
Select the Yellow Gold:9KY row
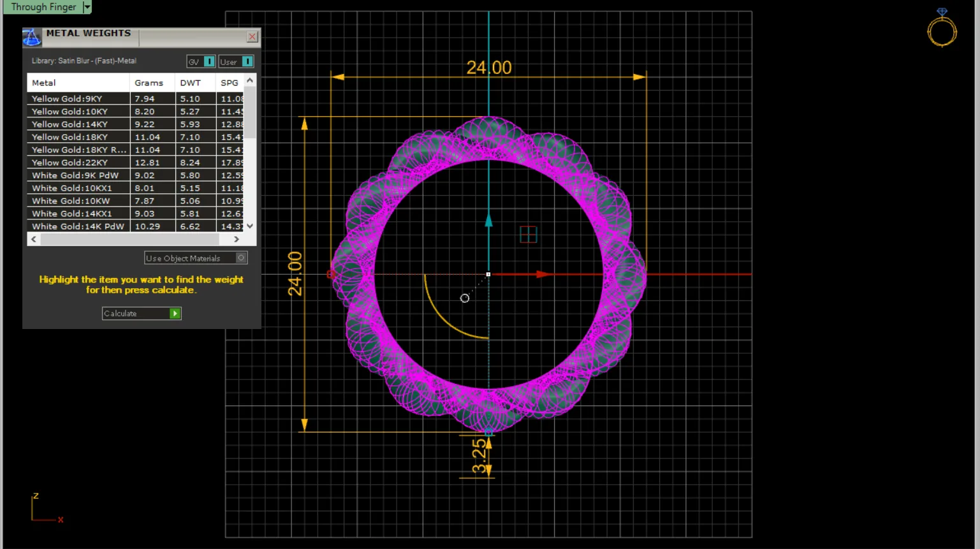[135, 99]
